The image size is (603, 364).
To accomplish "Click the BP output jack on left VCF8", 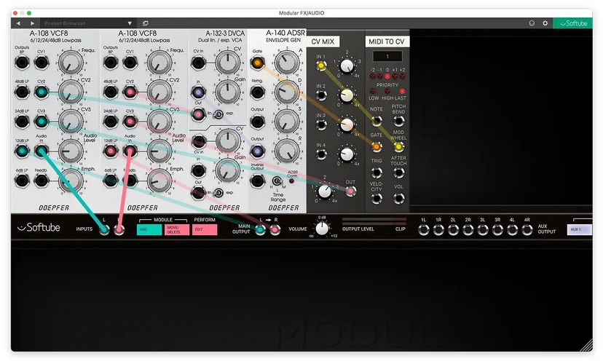I will pyautogui.click(x=22, y=63).
